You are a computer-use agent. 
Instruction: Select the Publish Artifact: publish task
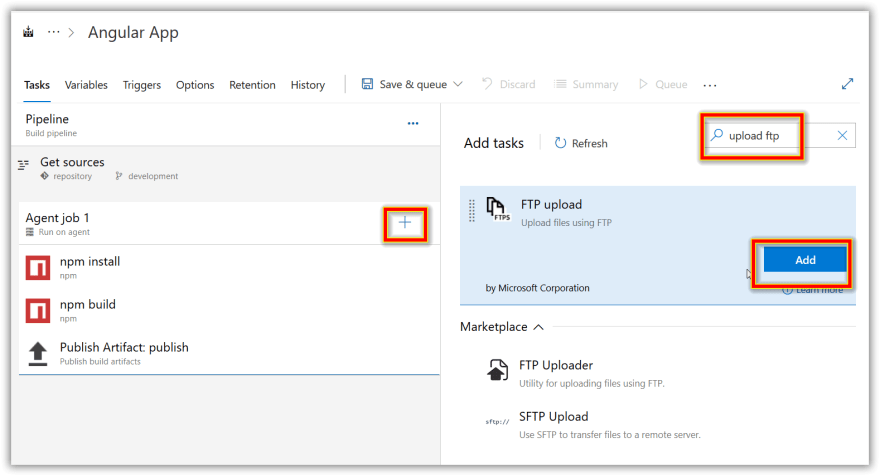[x=229, y=354]
